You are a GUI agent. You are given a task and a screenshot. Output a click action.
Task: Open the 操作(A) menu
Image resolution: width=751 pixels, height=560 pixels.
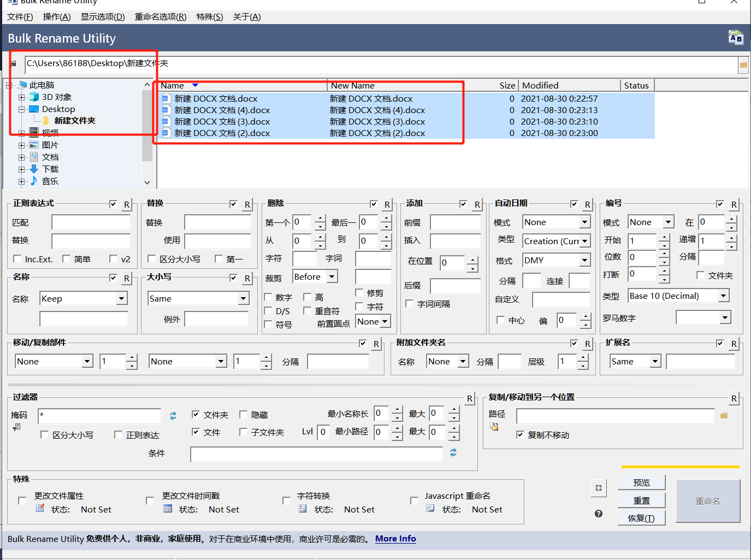(x=57, y=17)
